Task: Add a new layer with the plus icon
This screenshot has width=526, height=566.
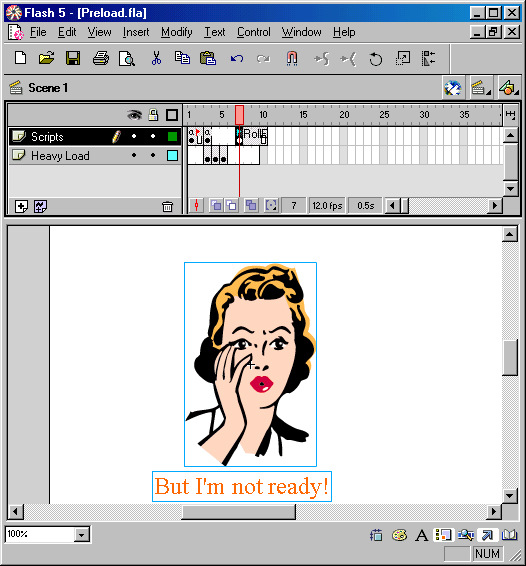Action: pyautogui.click(x=21, y=207)
